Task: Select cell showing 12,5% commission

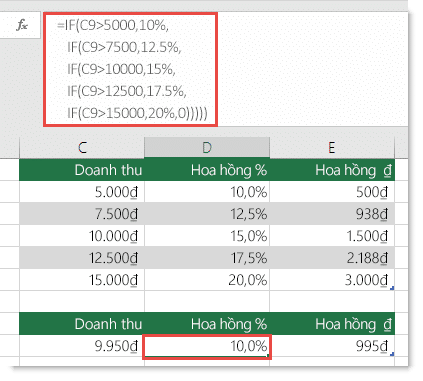Action: pos(207,214)
